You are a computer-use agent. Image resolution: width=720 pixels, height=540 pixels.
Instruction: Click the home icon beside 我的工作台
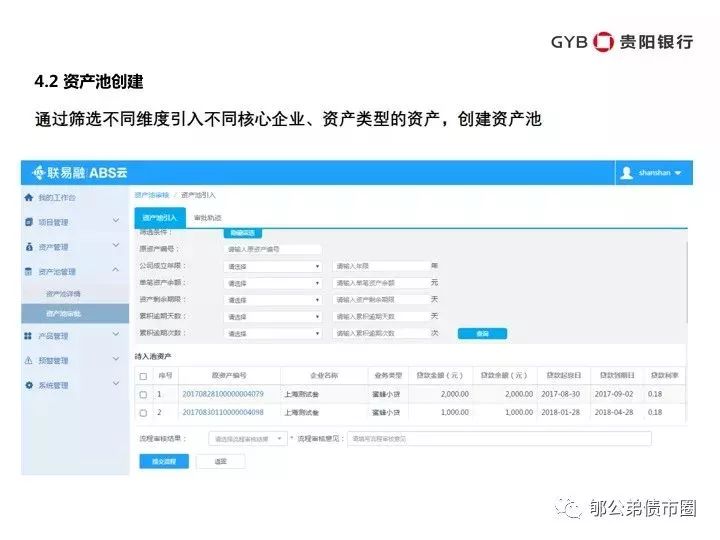[x=29, y=197]
